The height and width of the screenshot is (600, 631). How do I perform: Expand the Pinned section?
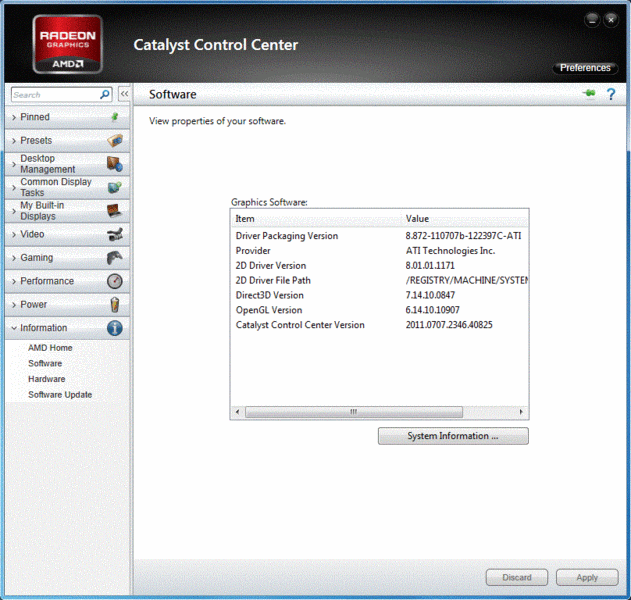[68, 117]
